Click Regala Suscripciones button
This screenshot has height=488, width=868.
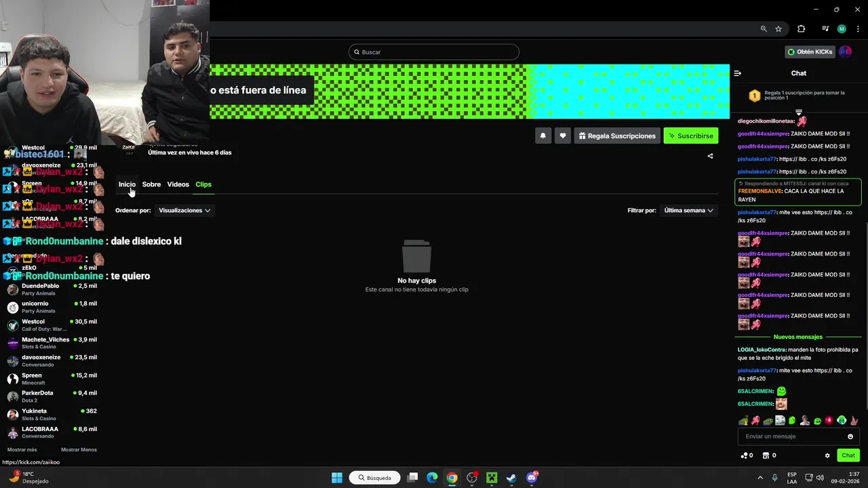click(x=617, y=136)
